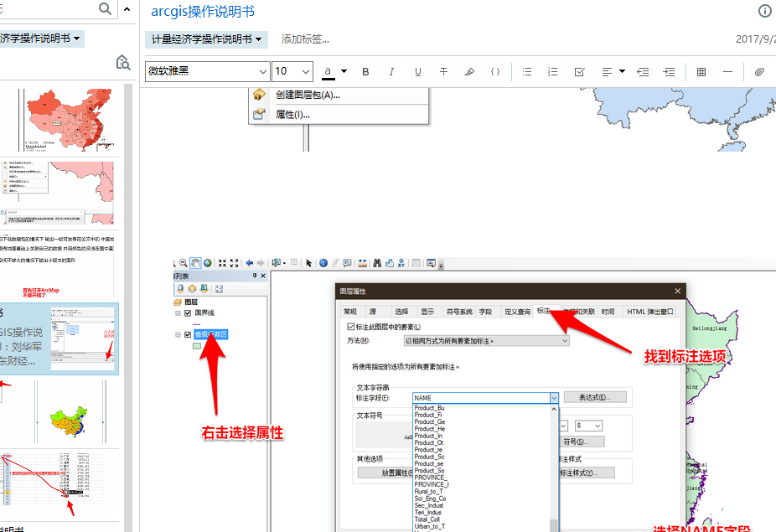Select the ArcMap black arrow select elements tool
776x532 pixels.
tap(309, 263)
